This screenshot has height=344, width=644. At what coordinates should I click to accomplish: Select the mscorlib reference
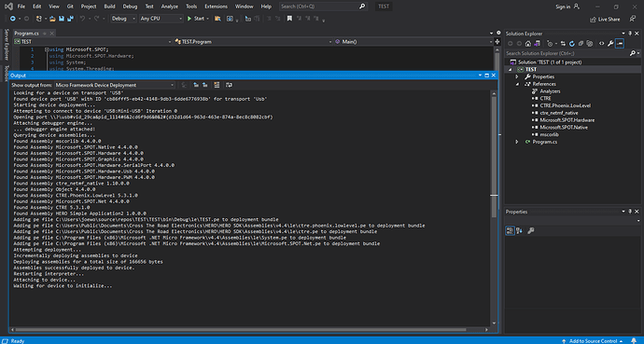[549, 134]
